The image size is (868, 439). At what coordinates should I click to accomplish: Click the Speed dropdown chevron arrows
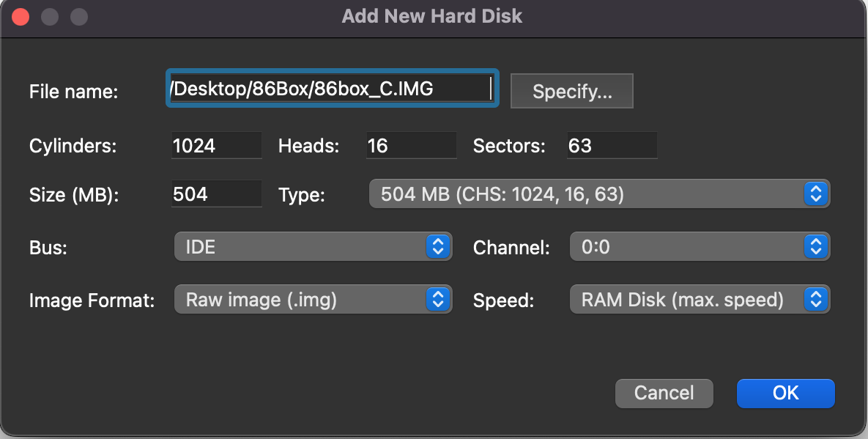click(816, 300)
